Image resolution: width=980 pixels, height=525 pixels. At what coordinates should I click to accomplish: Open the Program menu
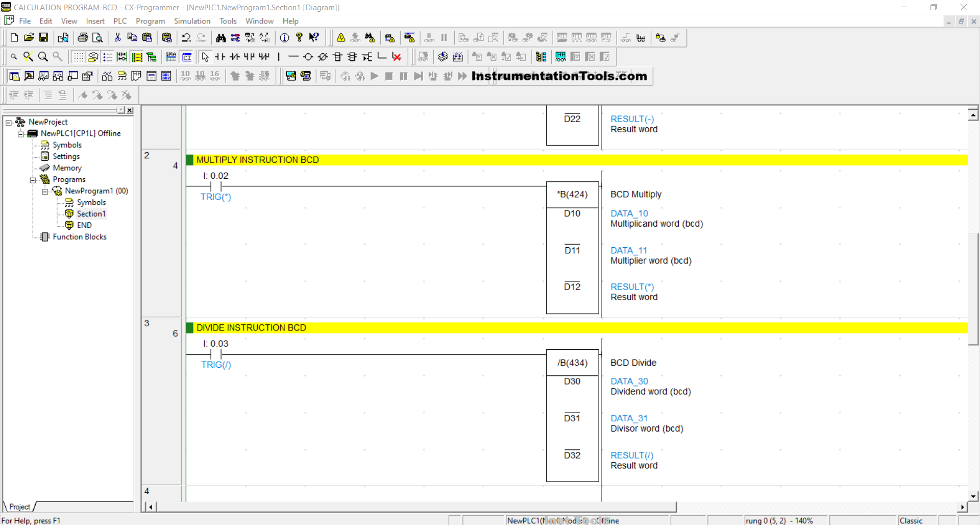(150, 21)
